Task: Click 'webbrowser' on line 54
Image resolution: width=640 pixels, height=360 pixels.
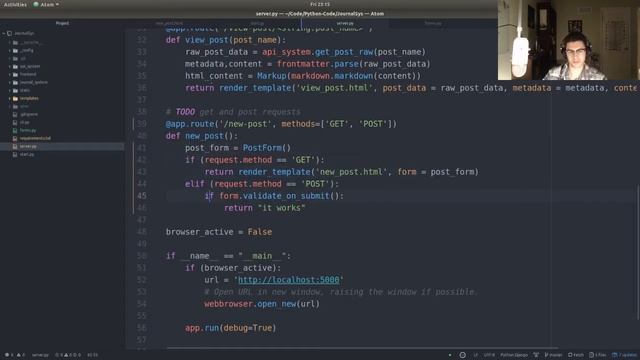Action: point(229,304)
